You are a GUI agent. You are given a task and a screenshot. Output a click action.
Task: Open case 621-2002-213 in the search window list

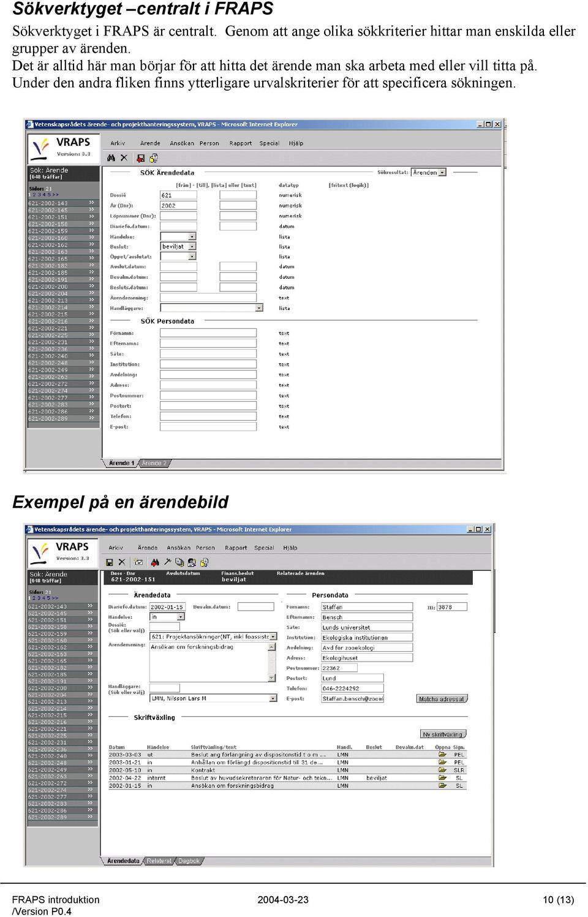(x=48, y=301)
